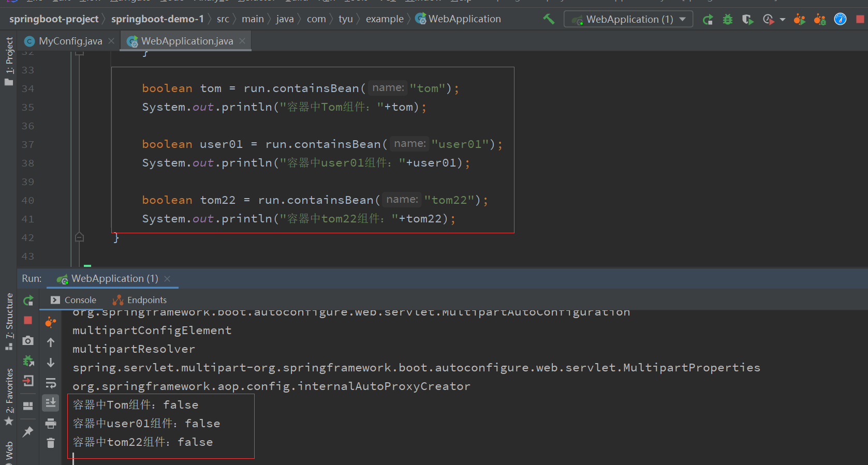The height and width of the screenshot is (465, 868).
Task: Click the Build project hammer icon
Action: click(x=549, y=19)
